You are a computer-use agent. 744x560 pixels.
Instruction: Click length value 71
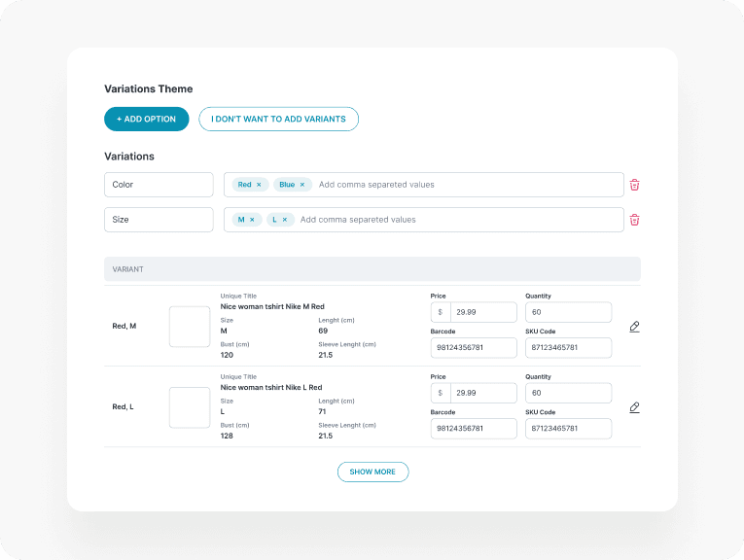322,411
